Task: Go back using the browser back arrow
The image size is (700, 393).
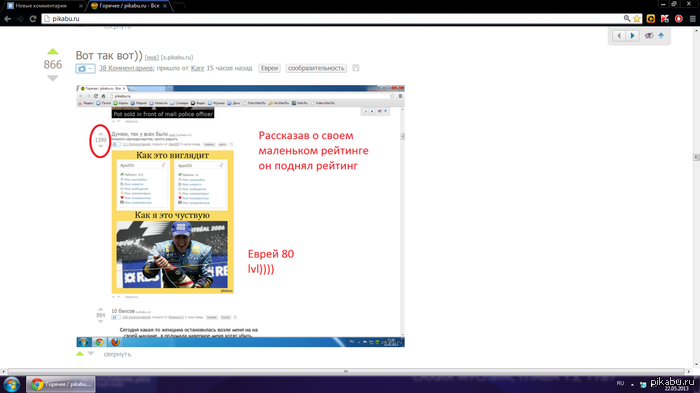Action: click(x=8, y=19)
